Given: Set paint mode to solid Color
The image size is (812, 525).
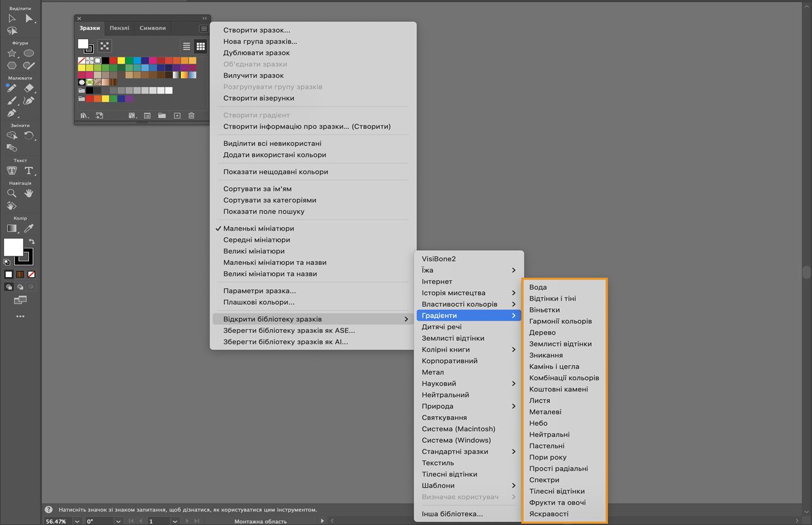Looking at the screenshot, I should pyautogui.click(x=9, y=275).
